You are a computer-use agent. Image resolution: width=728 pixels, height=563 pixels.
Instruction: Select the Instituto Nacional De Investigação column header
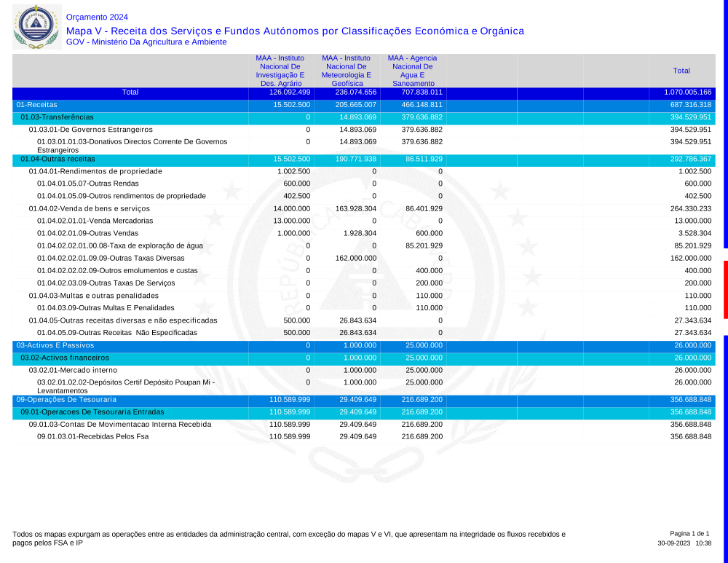point(280,71)
